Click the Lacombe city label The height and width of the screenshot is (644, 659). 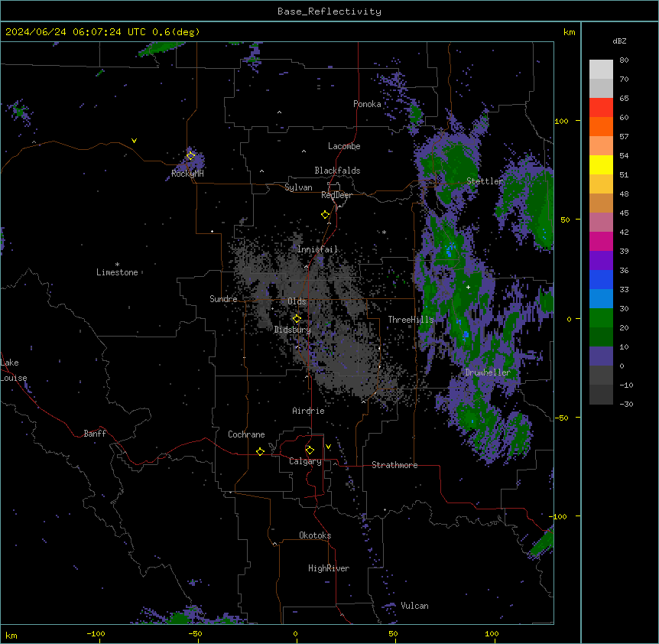click(x=344, y=146)
